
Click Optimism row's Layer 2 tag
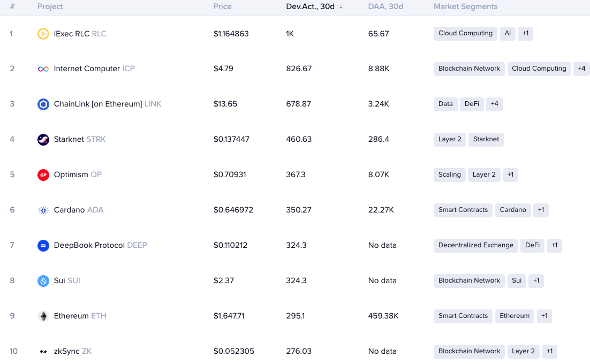pos(484,175)
